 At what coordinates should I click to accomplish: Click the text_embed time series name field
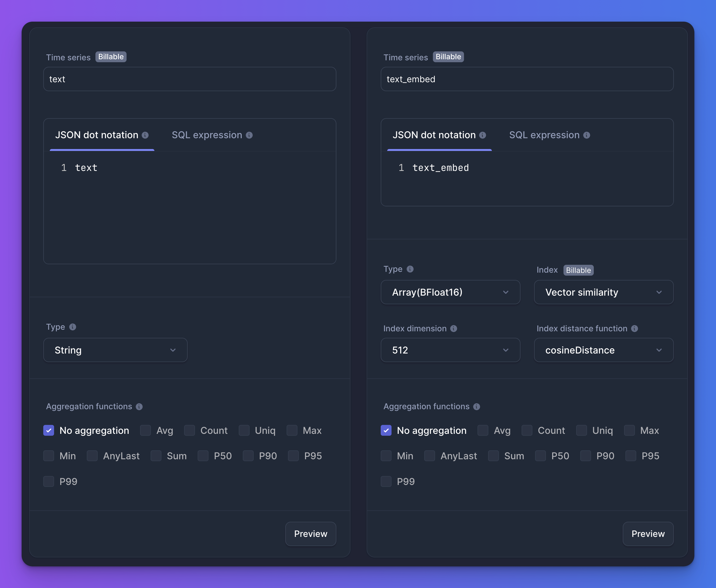[x=527, y=79]
